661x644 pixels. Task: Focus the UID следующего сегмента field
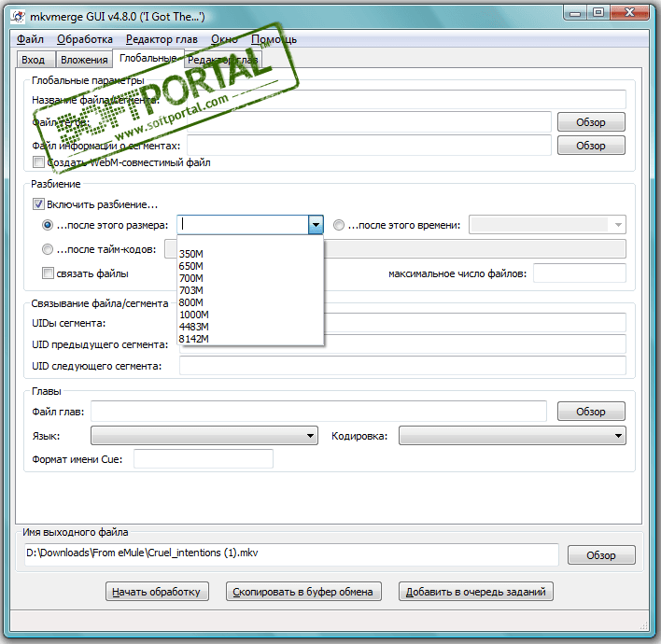point(402,366)
